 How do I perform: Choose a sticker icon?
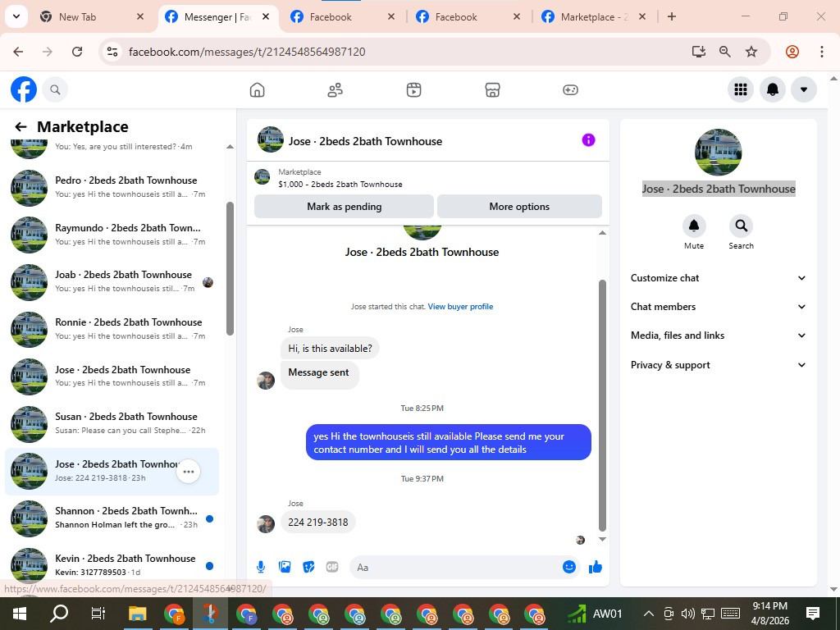tap(308, 567)
